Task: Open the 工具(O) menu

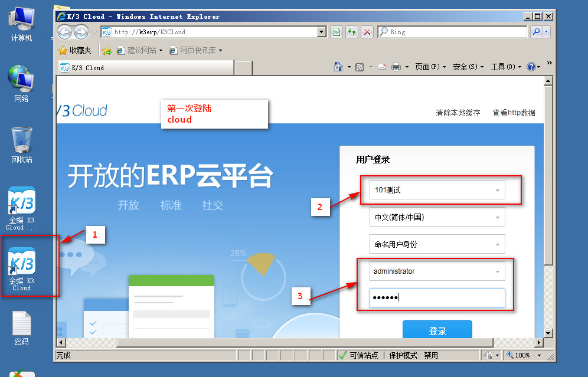Action: click(x=506, y=67)
